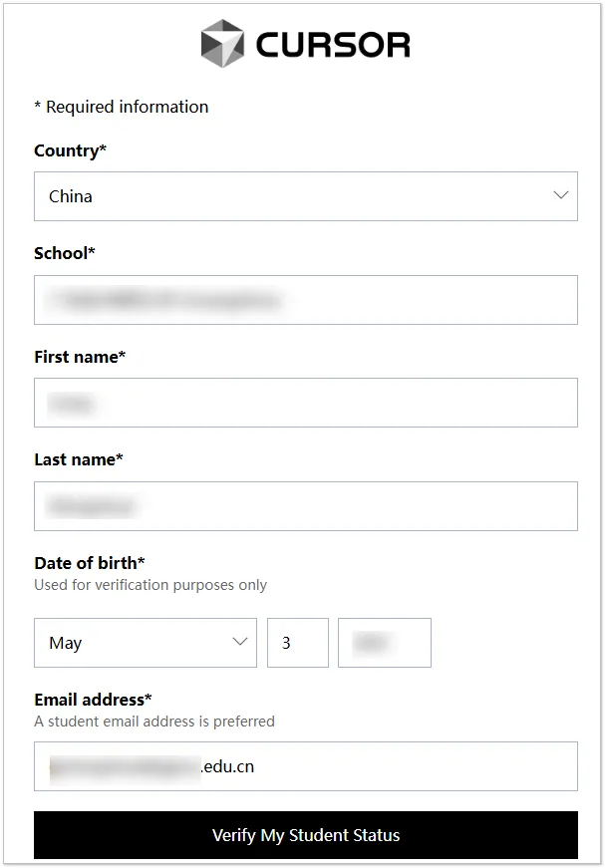Click the School* field label
The image size is (605, 868).
[x=65, y=253]
